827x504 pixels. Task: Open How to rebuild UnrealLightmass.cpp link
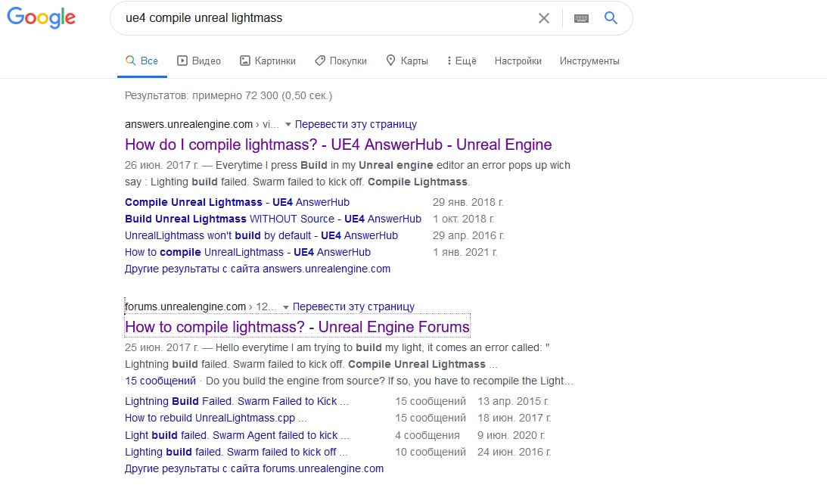[x=216, y=418]
